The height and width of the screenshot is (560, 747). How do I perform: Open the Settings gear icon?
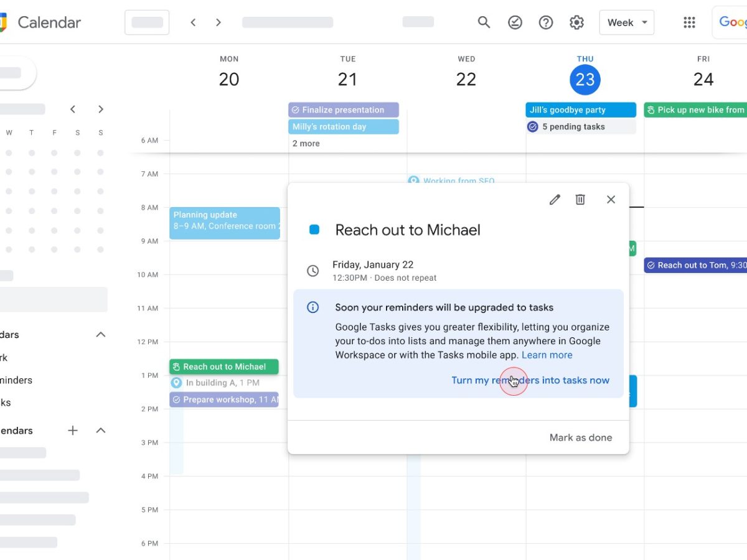tap(576, 22)
